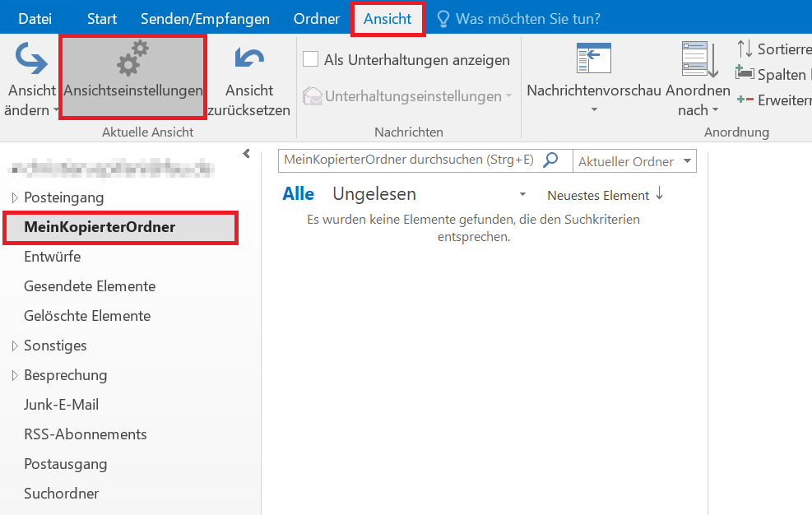Open Ansichtseinstellungen gear icon

[132, 58]
